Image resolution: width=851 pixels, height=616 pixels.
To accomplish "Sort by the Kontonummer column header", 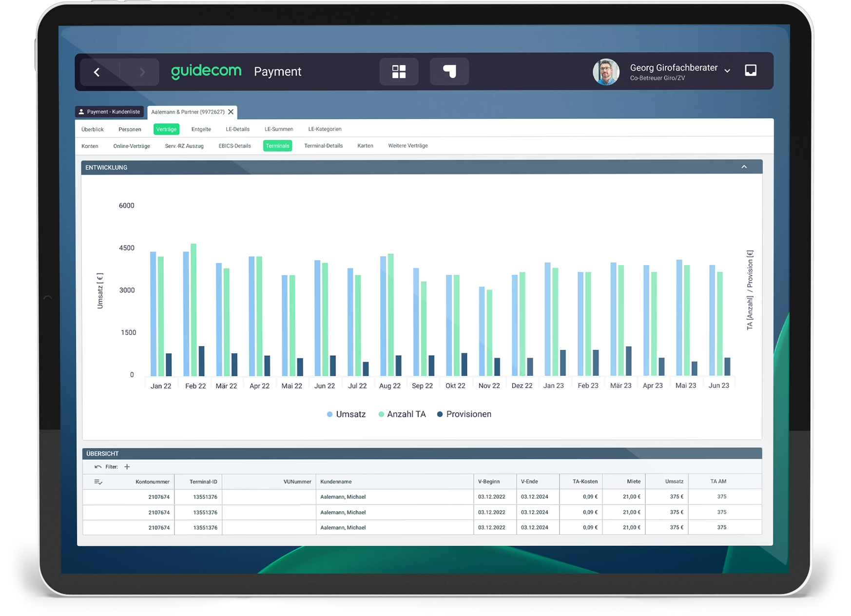I will tap(153, 482).
